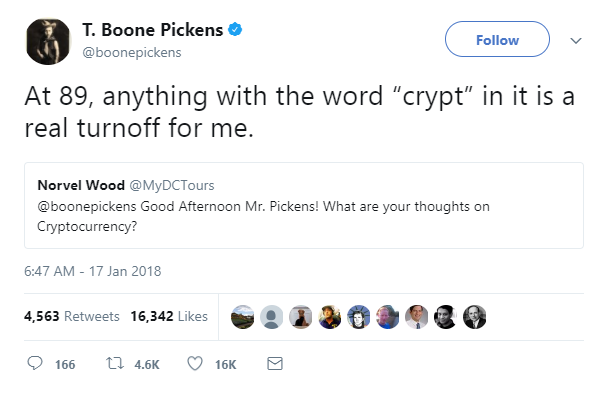
Task: Send tweet via direct message envelope icon
Action: [x=275, y=364]
